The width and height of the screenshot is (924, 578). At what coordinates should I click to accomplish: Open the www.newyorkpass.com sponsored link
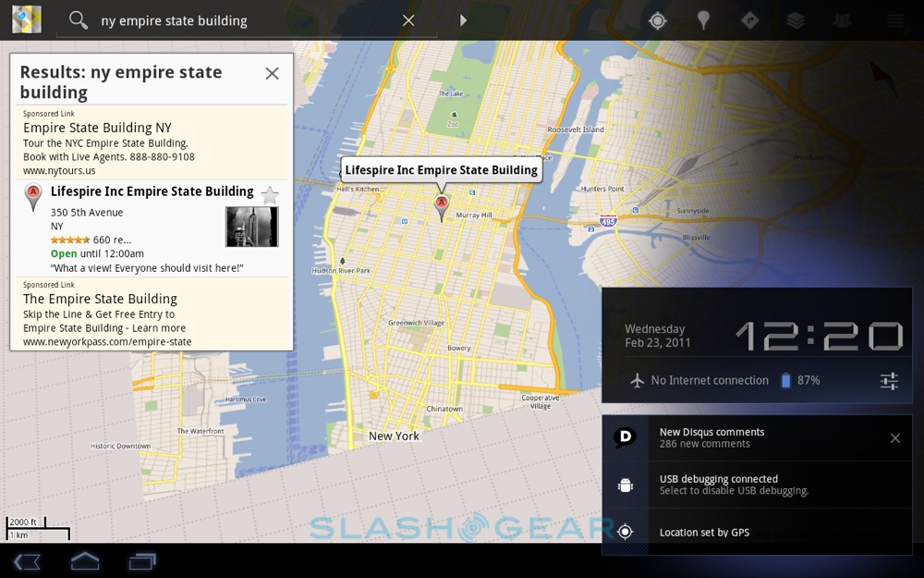click(107, 341)
